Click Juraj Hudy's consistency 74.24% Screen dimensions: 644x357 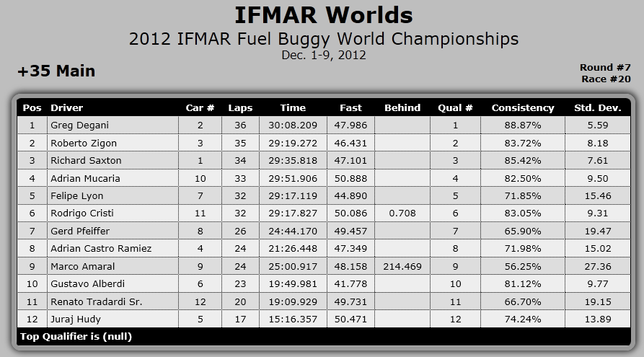point(523,319)
